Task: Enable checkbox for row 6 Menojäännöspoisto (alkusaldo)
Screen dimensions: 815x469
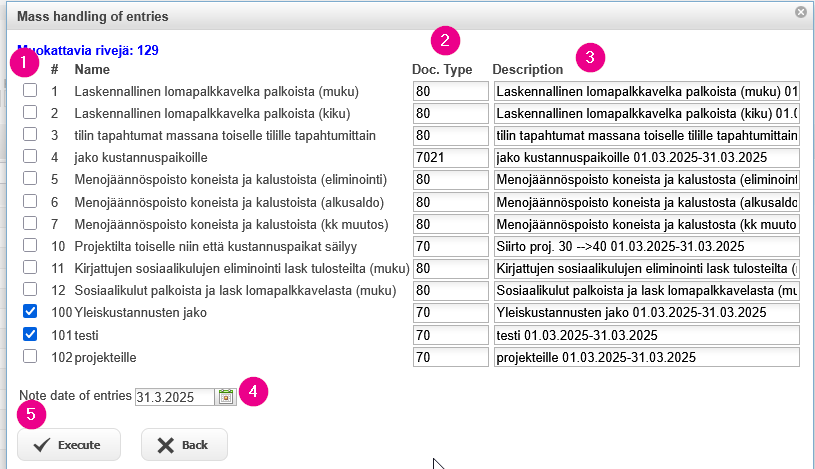Action: click(x=30, y=201)
